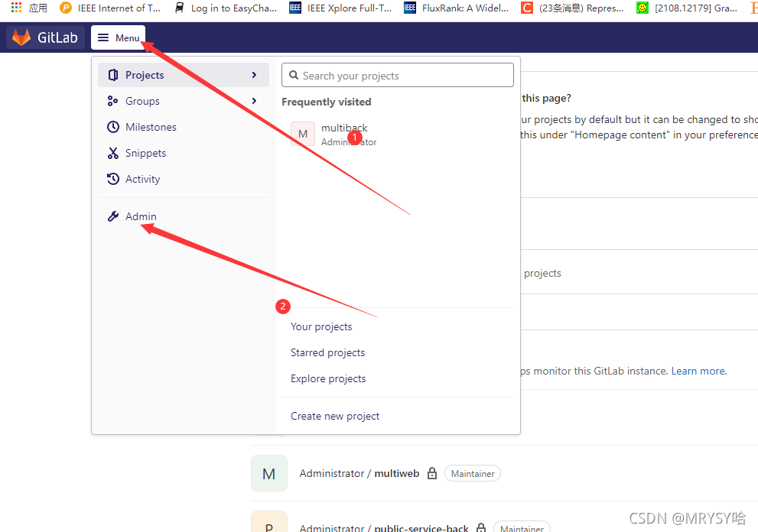Expand the Projects submenu chevron
Screen dimensions: 758x532
point(254,75)
